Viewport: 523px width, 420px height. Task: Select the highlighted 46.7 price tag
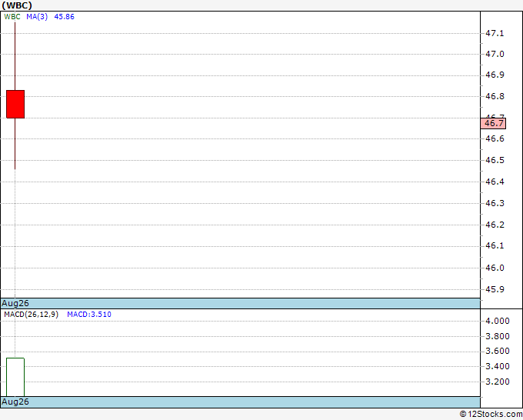[x=493, y=123]
